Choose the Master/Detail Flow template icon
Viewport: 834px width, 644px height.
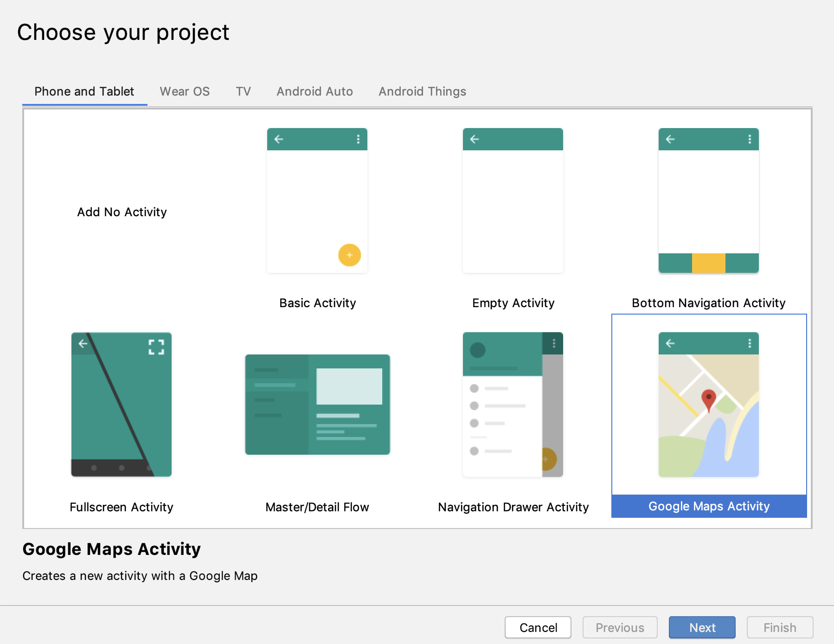coord(317,405)
